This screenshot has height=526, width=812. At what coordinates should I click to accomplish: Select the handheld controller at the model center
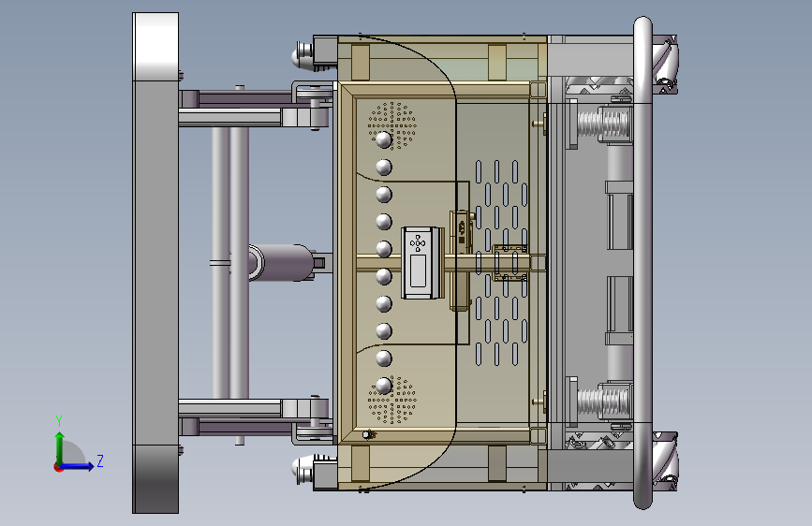pos(422,262)
